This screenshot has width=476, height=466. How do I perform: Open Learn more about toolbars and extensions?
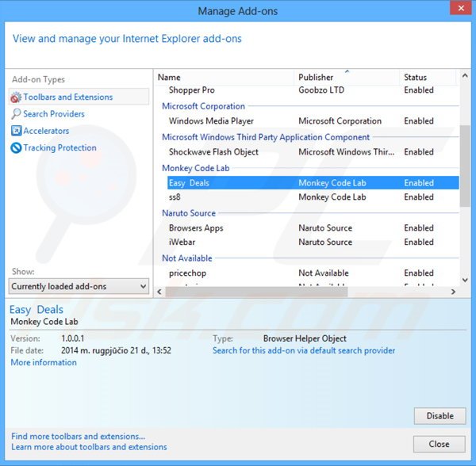pyautogui.click(x=89, y=447)
